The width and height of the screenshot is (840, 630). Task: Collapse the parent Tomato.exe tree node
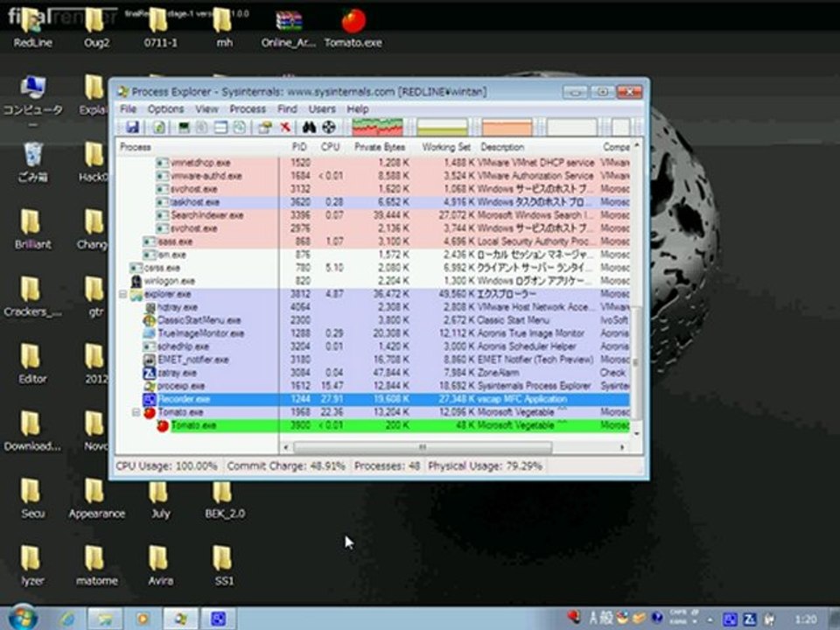[136, 412]
